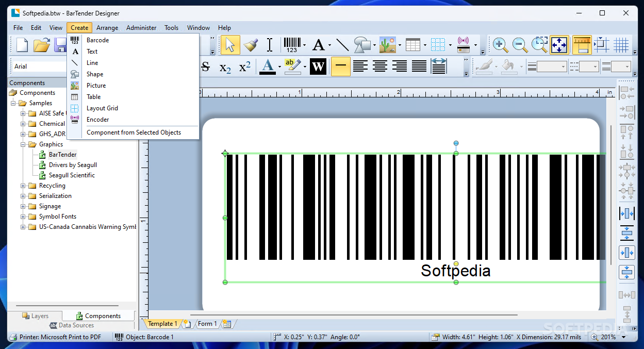Viewport: 644px width, 349px height.
Task: Open the Arrange menu
Action: pos(107,28)
